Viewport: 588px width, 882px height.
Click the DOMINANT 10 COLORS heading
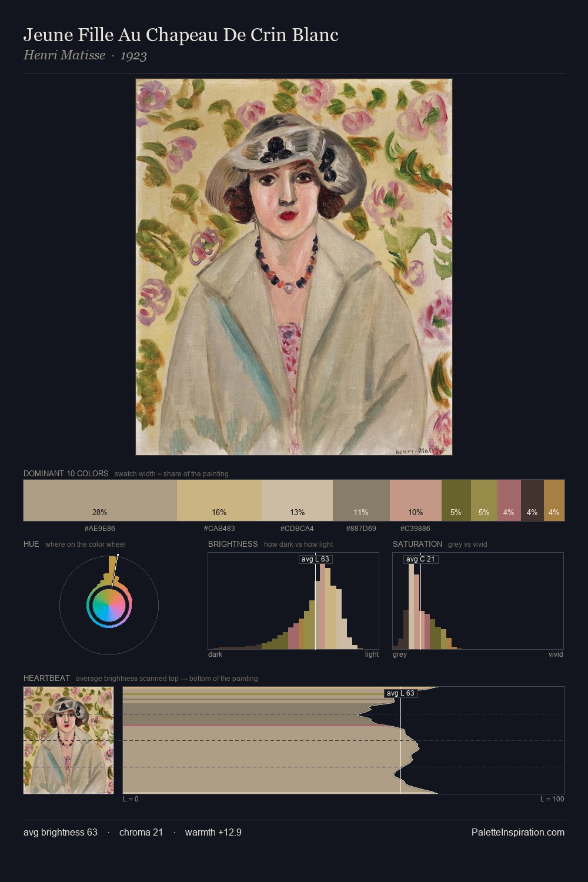tap(66, 473)
